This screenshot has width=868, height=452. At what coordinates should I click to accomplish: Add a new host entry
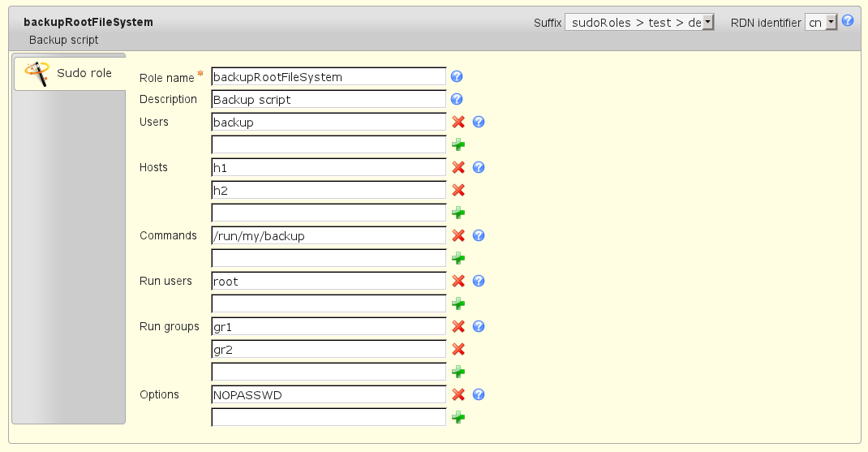(458, 213)
